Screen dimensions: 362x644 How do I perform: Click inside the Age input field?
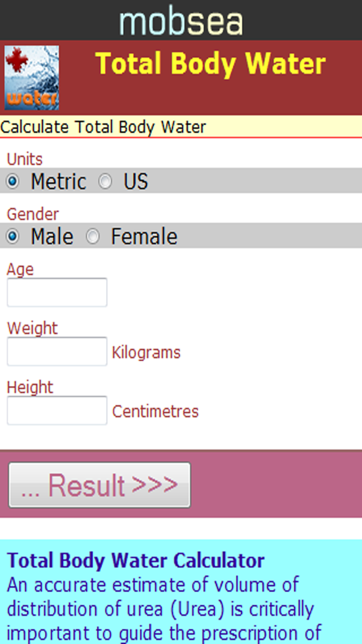pos(57,292)
